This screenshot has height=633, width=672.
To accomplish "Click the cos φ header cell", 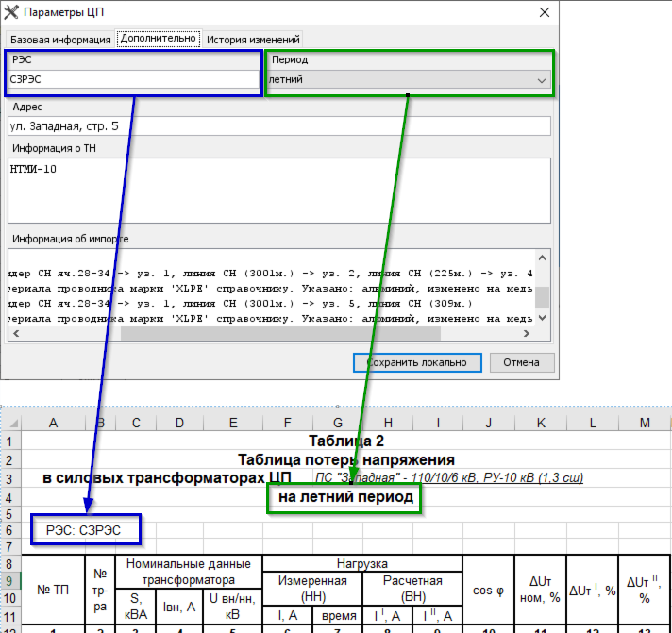I will coord(489,590).
